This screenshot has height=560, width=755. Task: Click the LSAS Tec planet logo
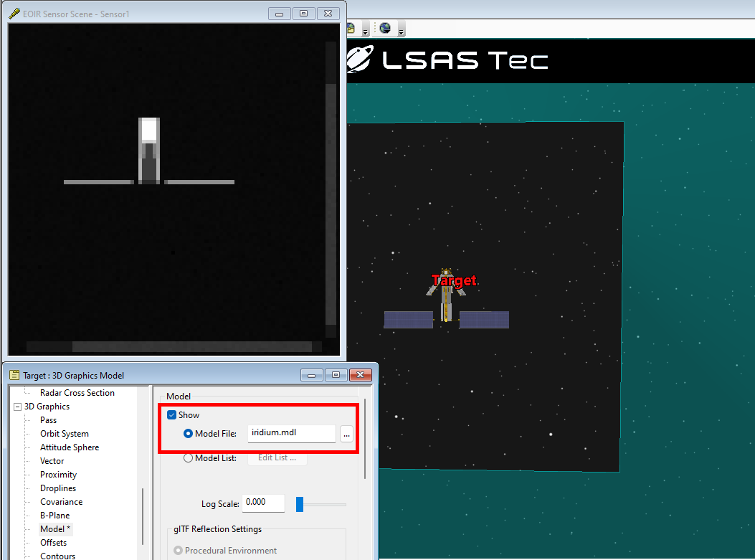[x=361, y=60]
